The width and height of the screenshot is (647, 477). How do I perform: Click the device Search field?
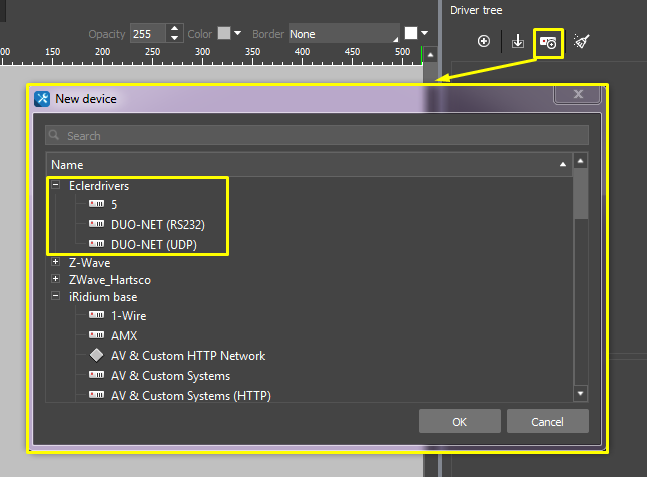315,136
